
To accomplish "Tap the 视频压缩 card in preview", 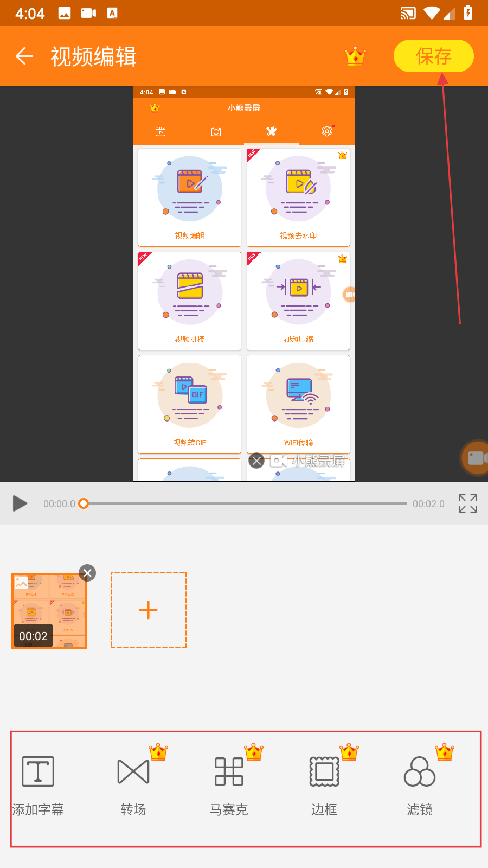I will click(x=298, y=301).
